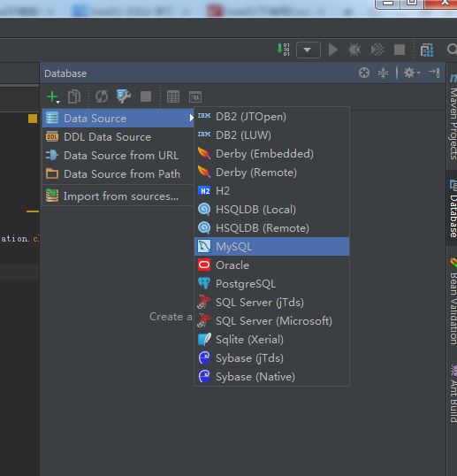The image size is (457, 476).
Task: Expand the Data Source submenu arrow
Action: [x=191, y=118]
